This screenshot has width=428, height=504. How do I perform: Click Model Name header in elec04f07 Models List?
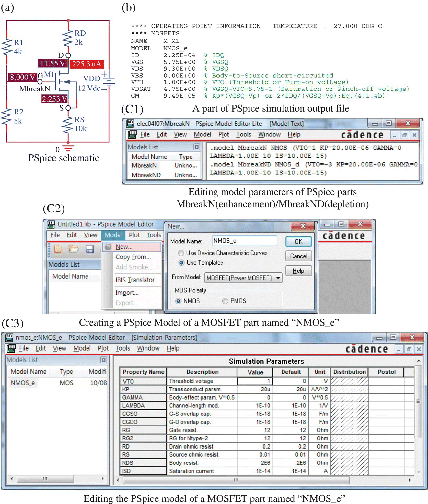149,157
